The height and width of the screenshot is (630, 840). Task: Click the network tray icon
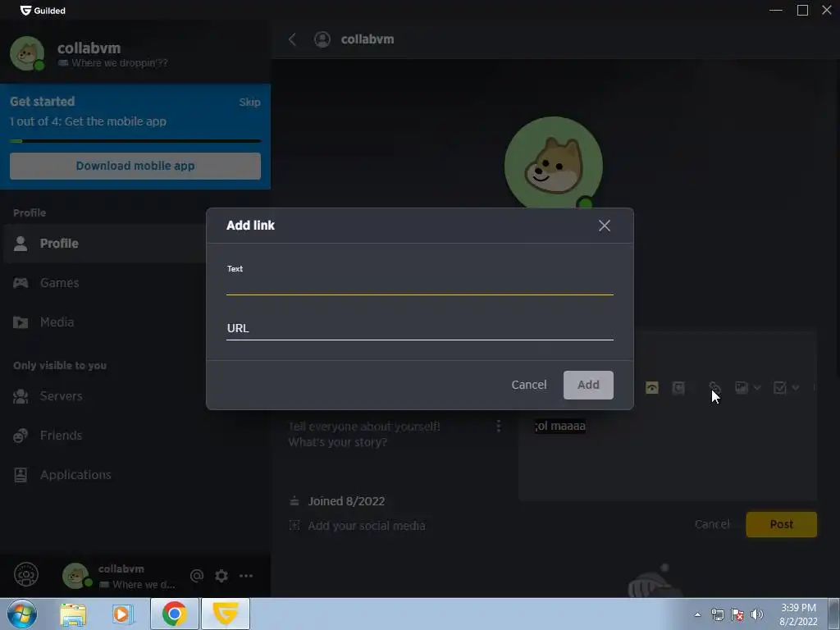717,614
